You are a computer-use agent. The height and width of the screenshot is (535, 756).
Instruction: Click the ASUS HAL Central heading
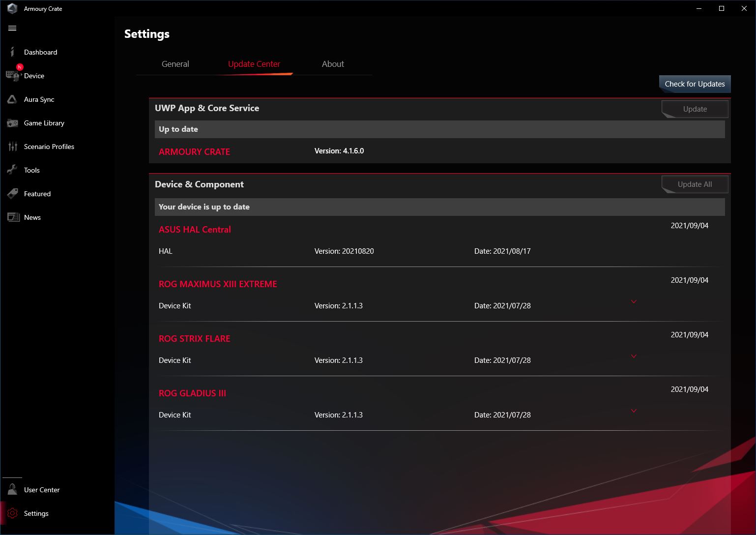click(x=195, y=230)
